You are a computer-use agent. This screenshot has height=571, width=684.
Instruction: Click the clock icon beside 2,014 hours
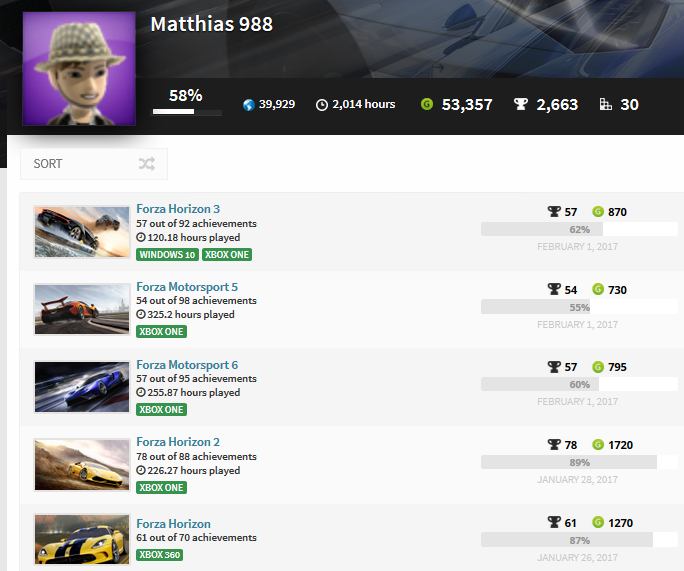(321, 105)
